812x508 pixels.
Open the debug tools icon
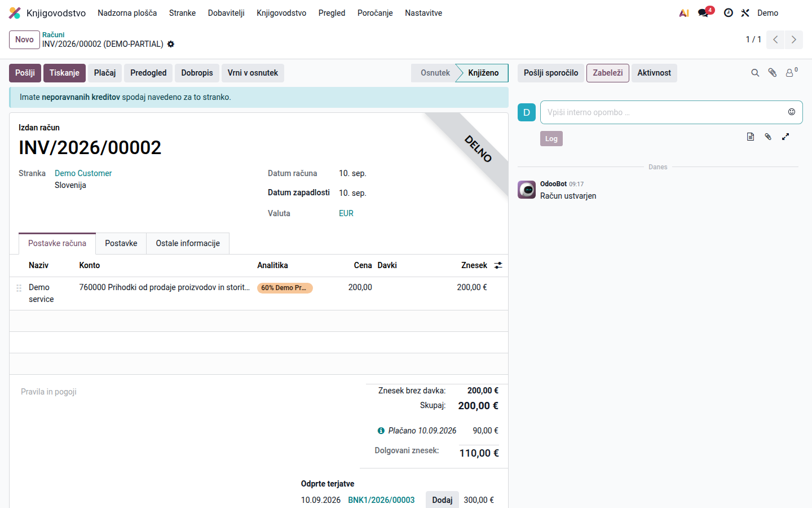coord(745,13)
